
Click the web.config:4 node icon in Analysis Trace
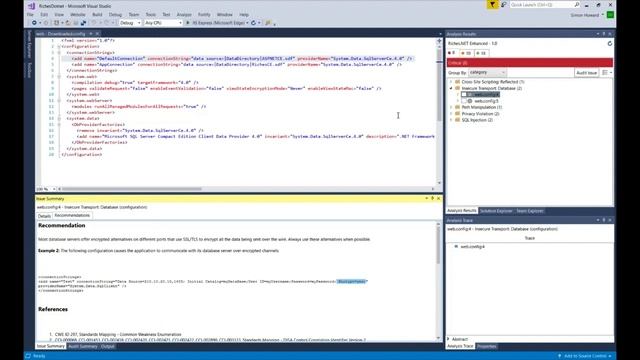coord(456,247)
